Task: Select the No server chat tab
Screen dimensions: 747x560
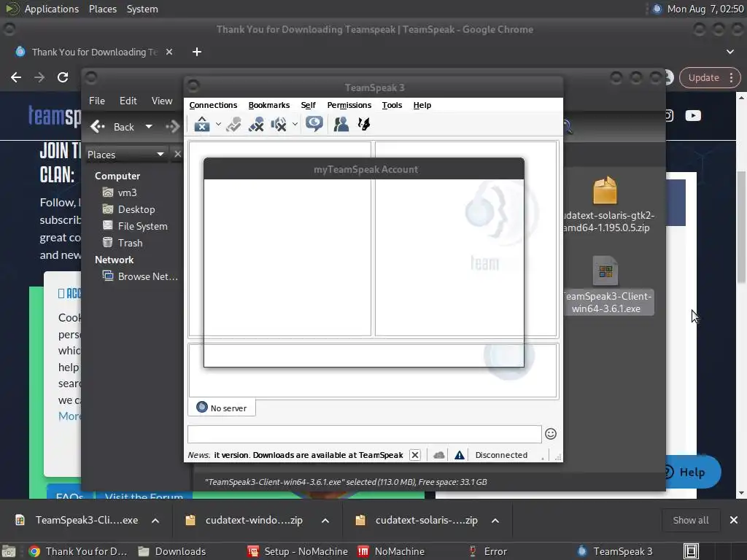Action: coord(222,408)
